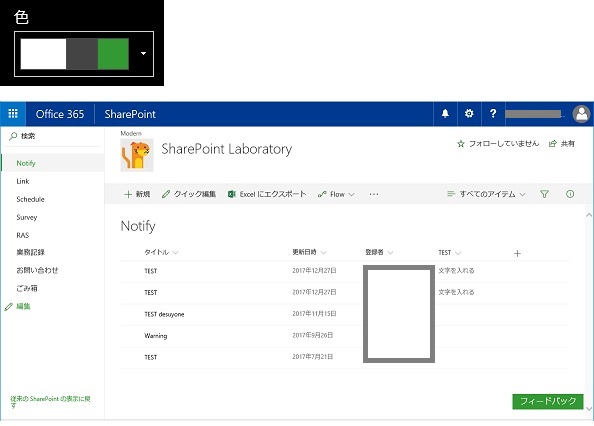Expand the TEST column header menu

(x=458, y=253)
